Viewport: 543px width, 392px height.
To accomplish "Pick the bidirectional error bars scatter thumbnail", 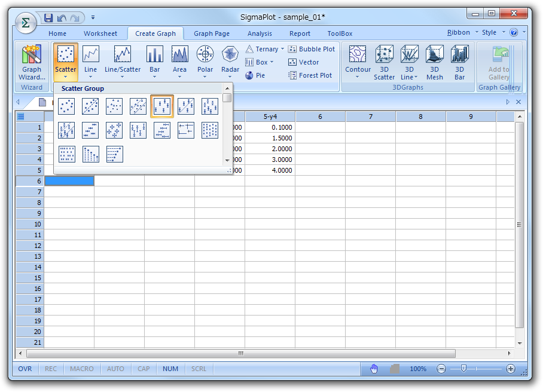I will (114, 130).
